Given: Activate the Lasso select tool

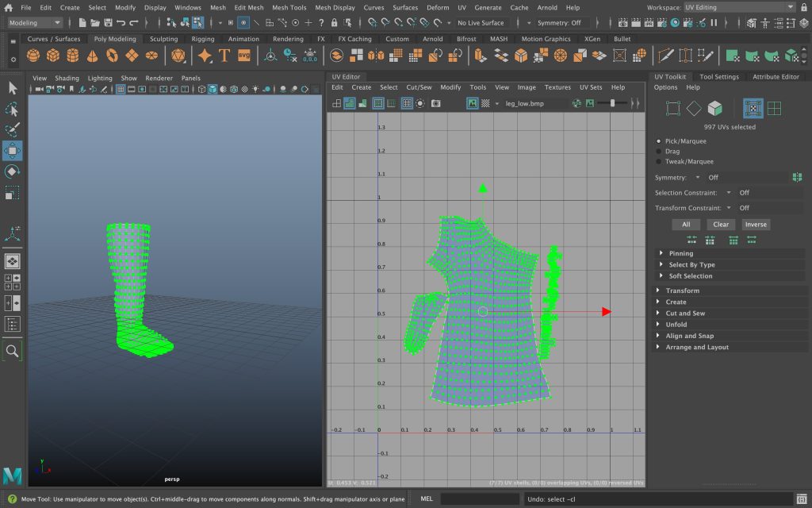Looking at the screenshot, I should [x=13, y=109].
